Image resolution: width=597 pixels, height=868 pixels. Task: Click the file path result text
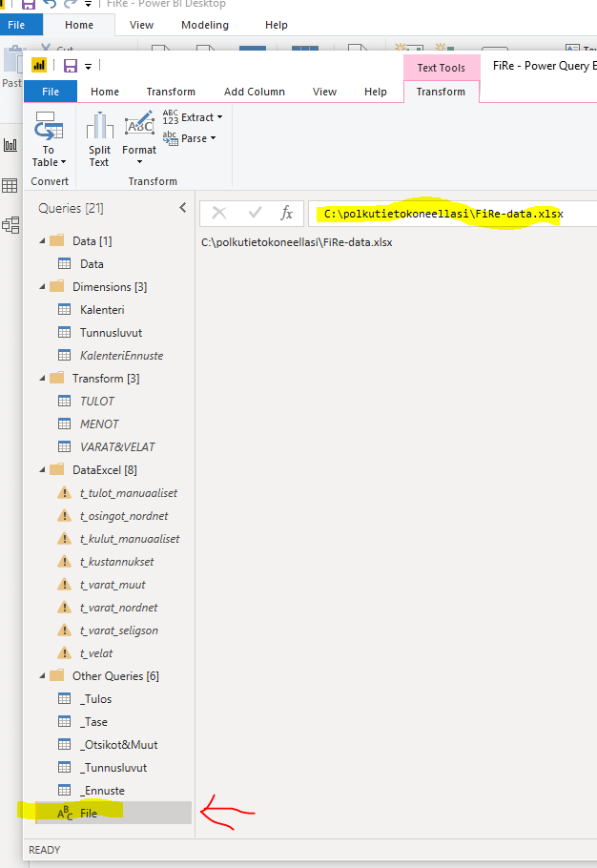click(x=297, y=242)
